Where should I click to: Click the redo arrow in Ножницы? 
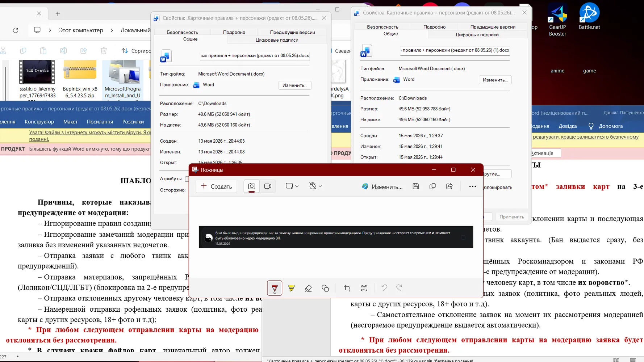[399, 288]
